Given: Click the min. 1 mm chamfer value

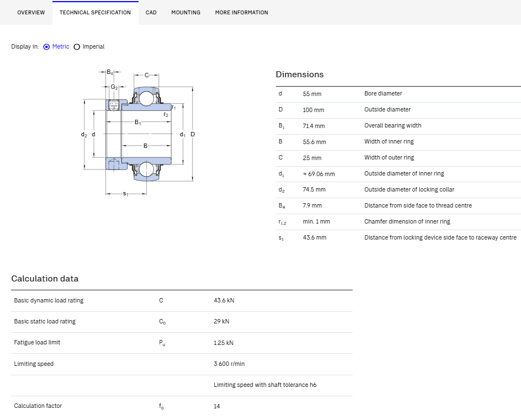Looking at the screenshot, I should click(316, 221).
